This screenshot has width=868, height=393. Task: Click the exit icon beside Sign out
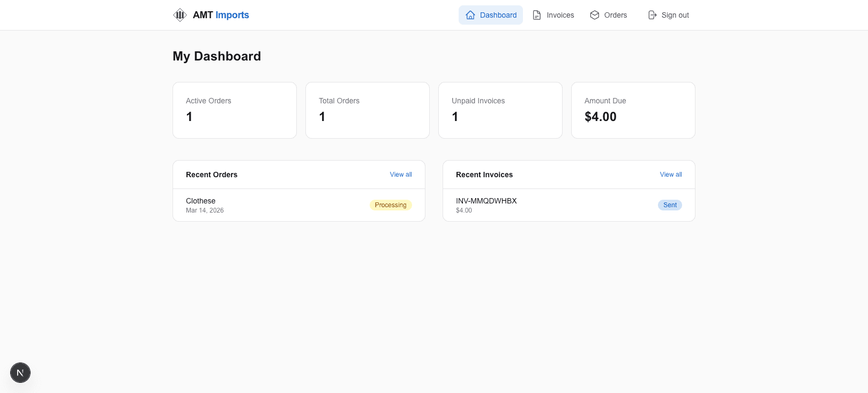pyautogui.click(x=652, y=15)
